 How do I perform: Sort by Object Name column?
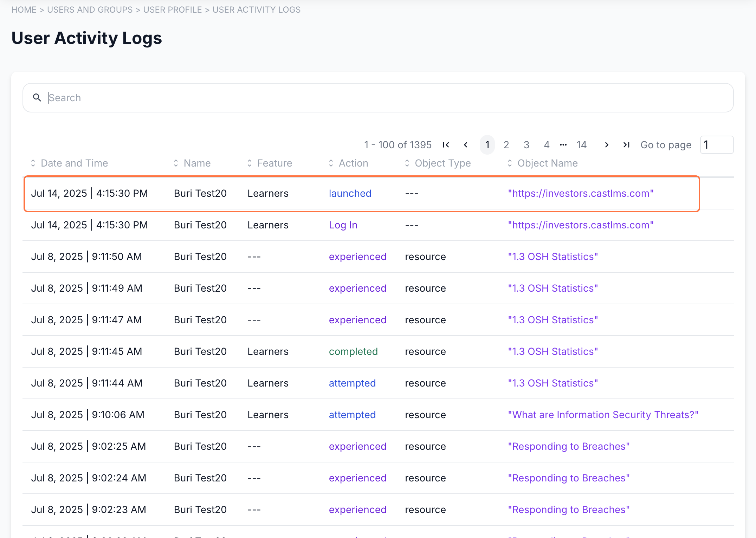(547, 163)
